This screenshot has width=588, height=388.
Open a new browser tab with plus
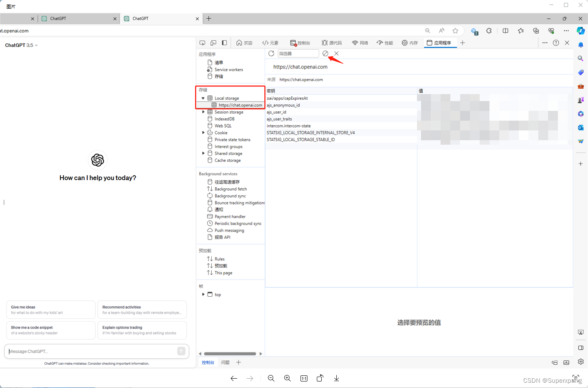coord(208,18)
